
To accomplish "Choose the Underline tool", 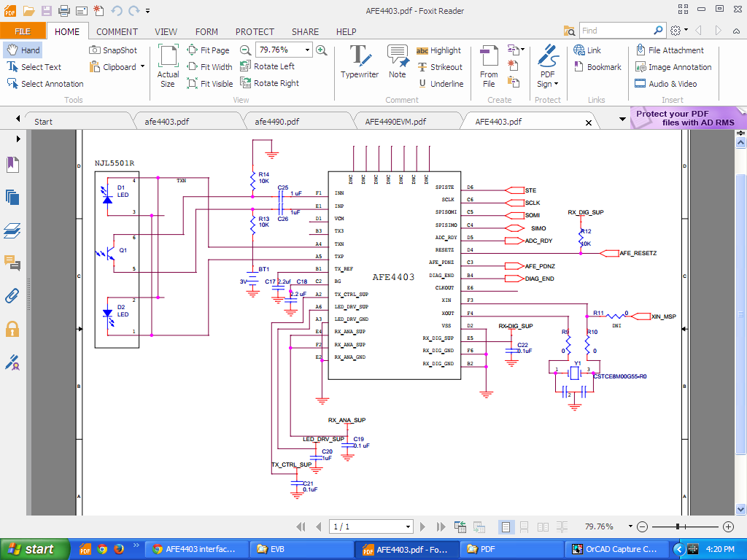I will point(441,84).
